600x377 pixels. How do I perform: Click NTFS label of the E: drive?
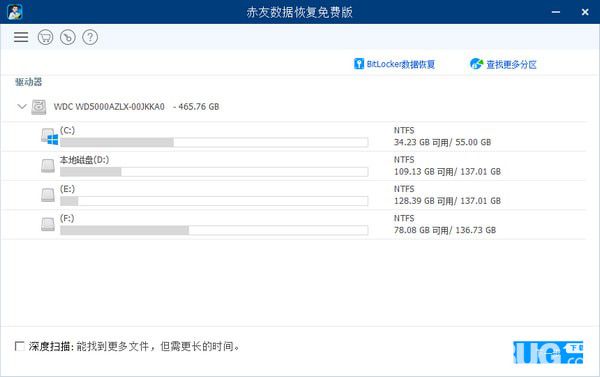pyautogui.click(x=404, y=189)
